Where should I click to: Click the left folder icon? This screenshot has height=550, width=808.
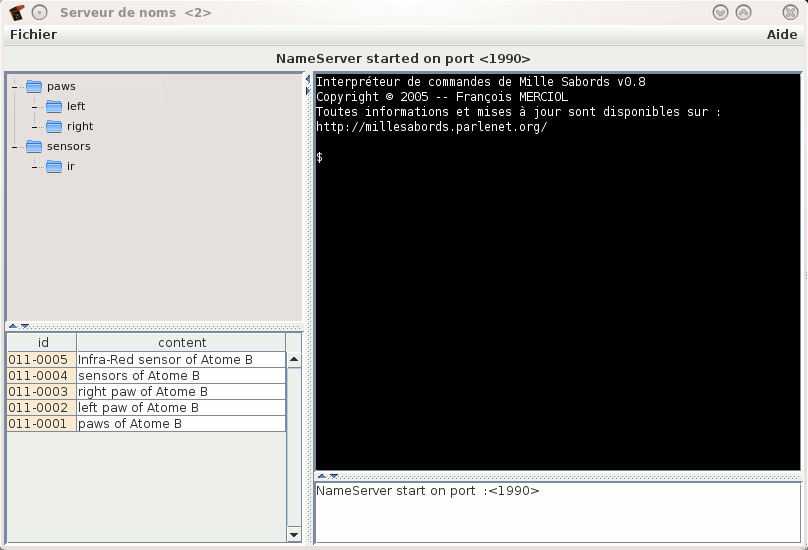click(54, 107)
